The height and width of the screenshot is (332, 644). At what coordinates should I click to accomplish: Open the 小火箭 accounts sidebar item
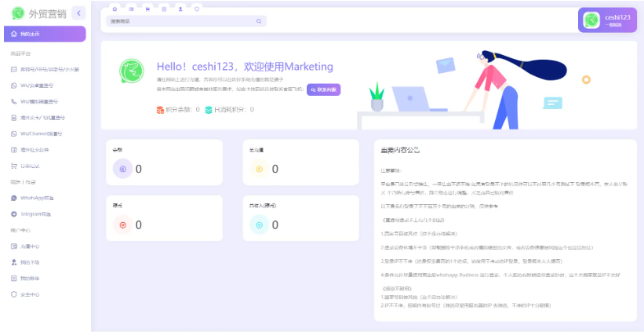(x=45, y=69)
